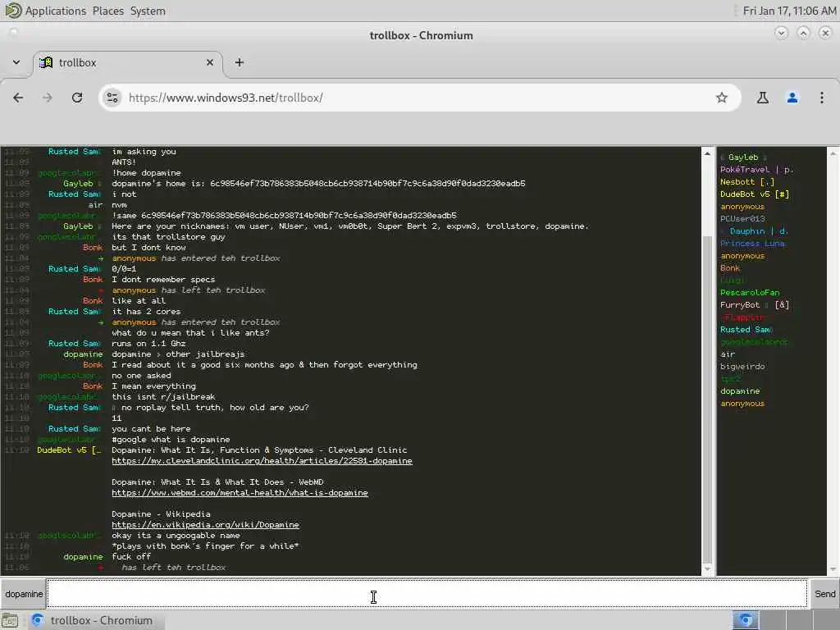Open the WebMD what-is-dopamine link
The width and height of the screenshot is (840, 630).
240,493
